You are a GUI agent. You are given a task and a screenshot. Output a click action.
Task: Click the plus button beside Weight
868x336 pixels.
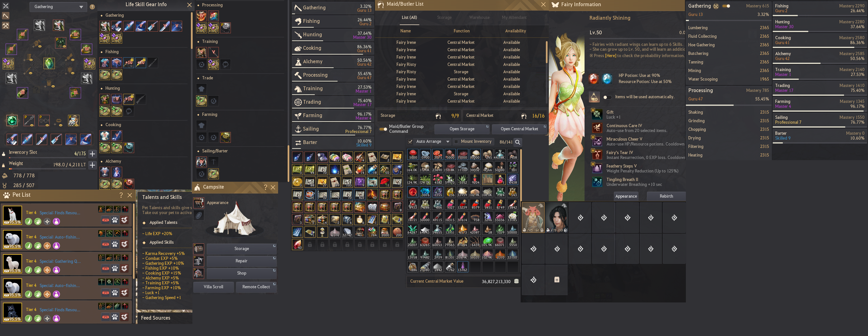coord(92,165)
